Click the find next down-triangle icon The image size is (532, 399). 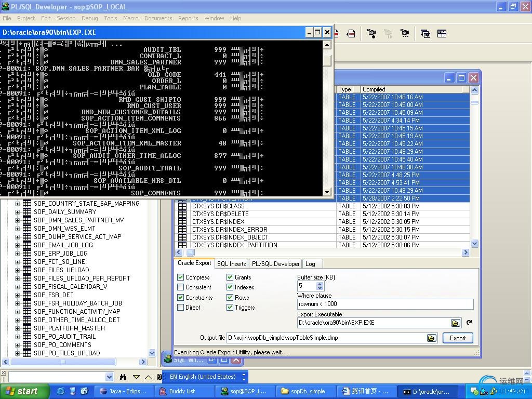(x=137, y=377)
